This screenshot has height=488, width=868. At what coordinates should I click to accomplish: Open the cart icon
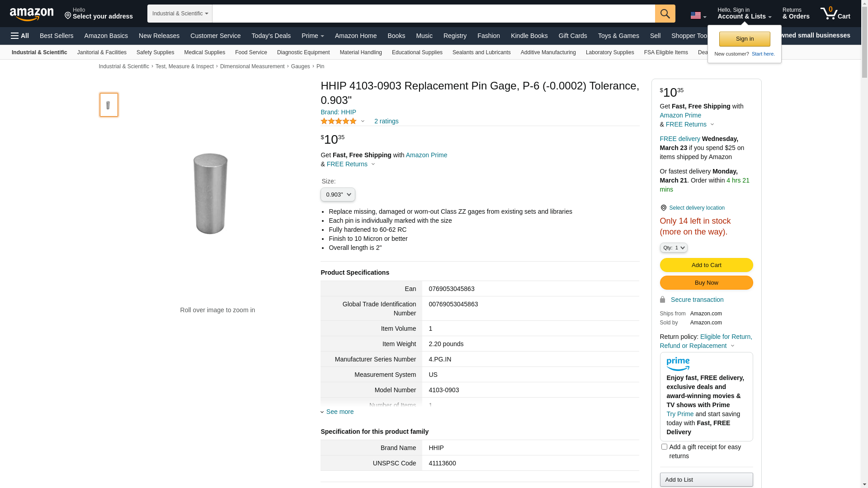pyautogui.click(x=835, y=14)
